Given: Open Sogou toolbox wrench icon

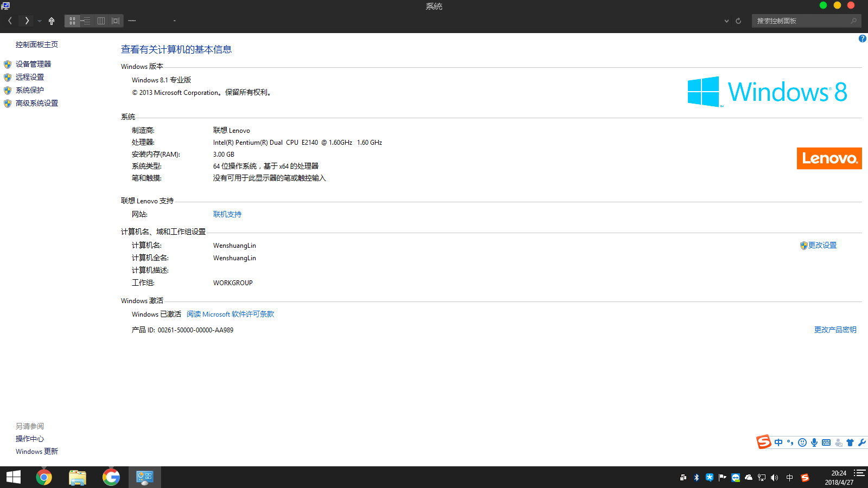Looking at the screenshot, I should 861,442.
